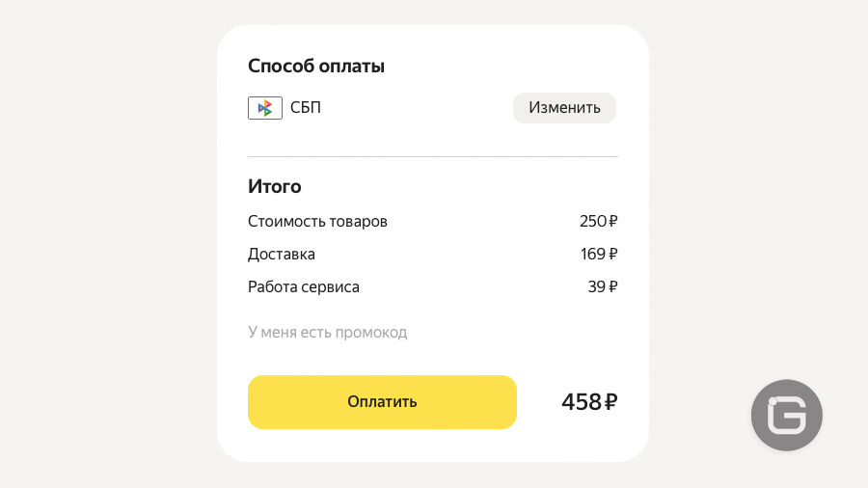Click the Способ оплаты heading

pos(316,67)
